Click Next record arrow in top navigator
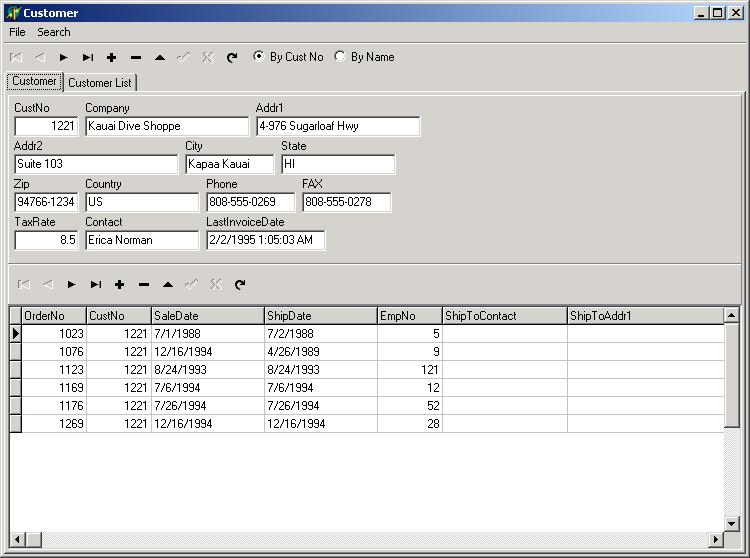The width and height of the screenshot is (750, 558). (x=63, y=58)
